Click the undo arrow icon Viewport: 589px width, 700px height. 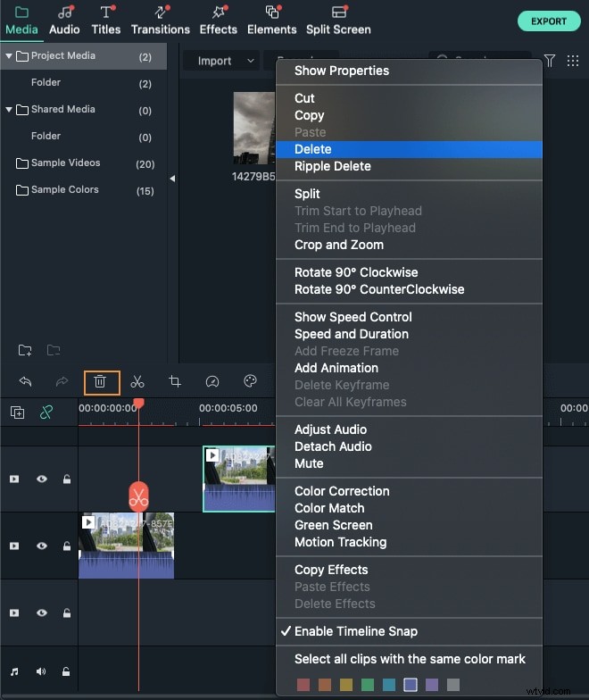coord(25,382)
